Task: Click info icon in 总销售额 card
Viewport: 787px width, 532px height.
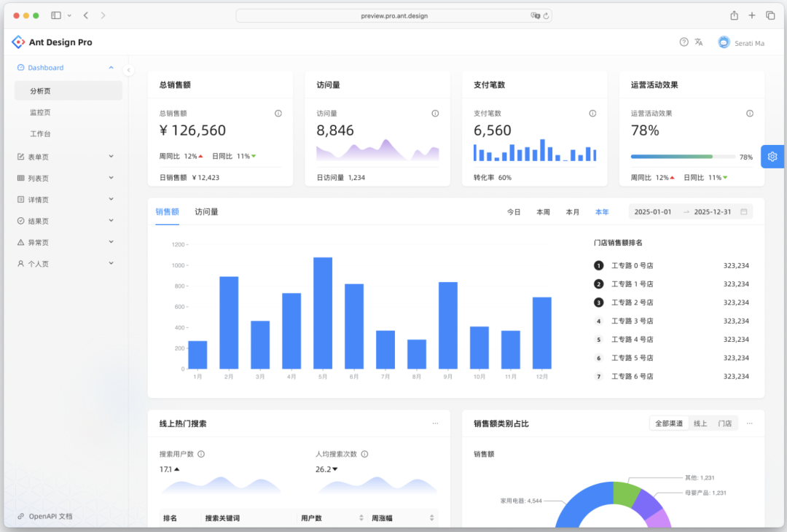Action: pyautogui.click(x=278, y=114)
